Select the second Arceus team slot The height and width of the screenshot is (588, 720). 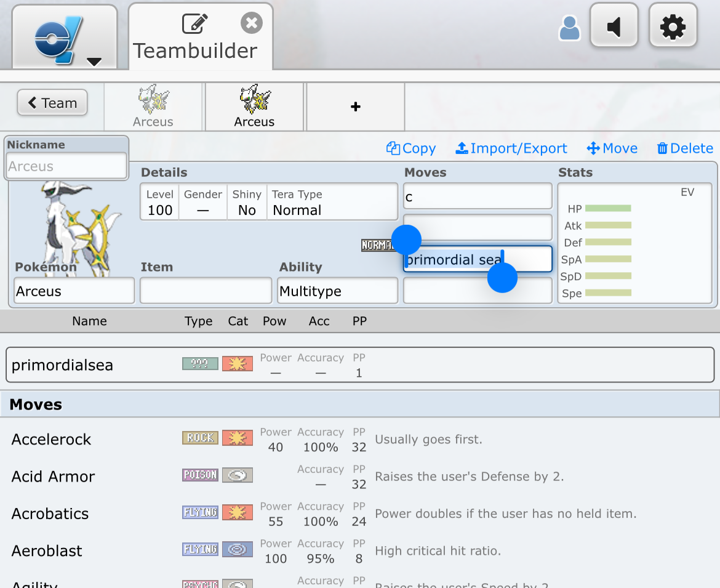[x=254, y=107]
